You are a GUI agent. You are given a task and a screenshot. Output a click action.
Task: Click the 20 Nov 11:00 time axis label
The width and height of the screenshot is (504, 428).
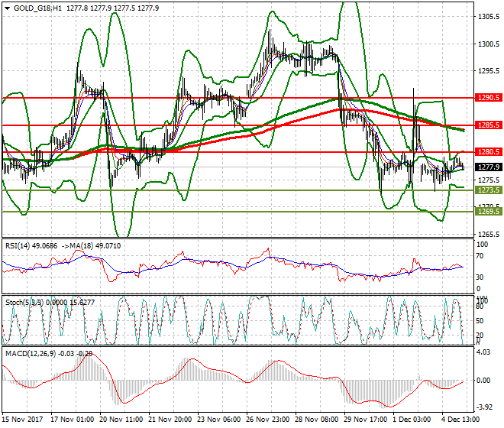click(122, 420)
